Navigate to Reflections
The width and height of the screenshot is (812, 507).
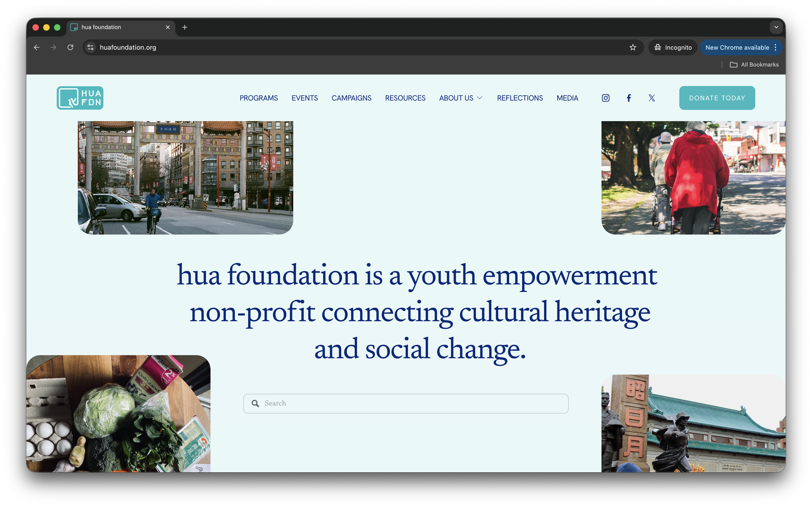click(519, 98)
